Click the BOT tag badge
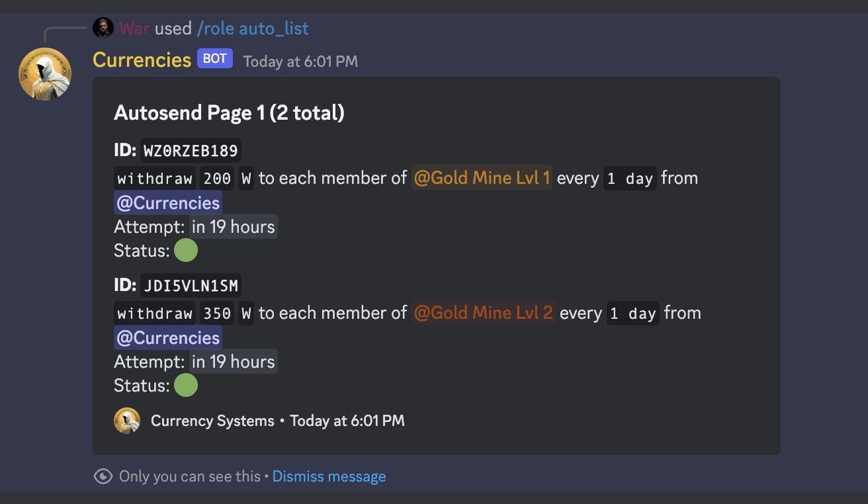 point(214,59)
